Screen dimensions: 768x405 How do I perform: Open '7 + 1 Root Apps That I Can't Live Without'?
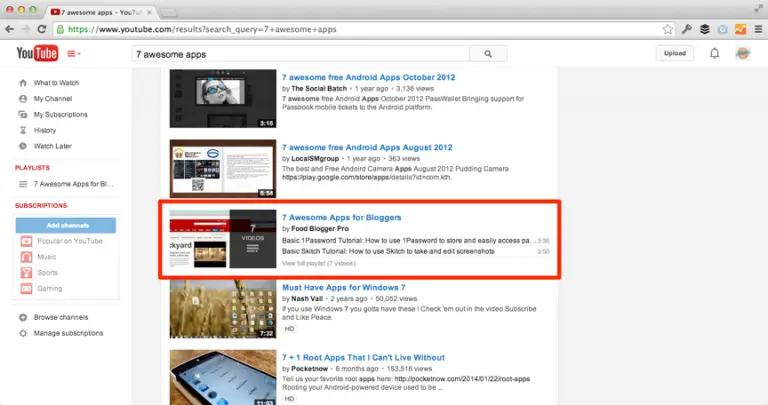[x=363, y=357]
